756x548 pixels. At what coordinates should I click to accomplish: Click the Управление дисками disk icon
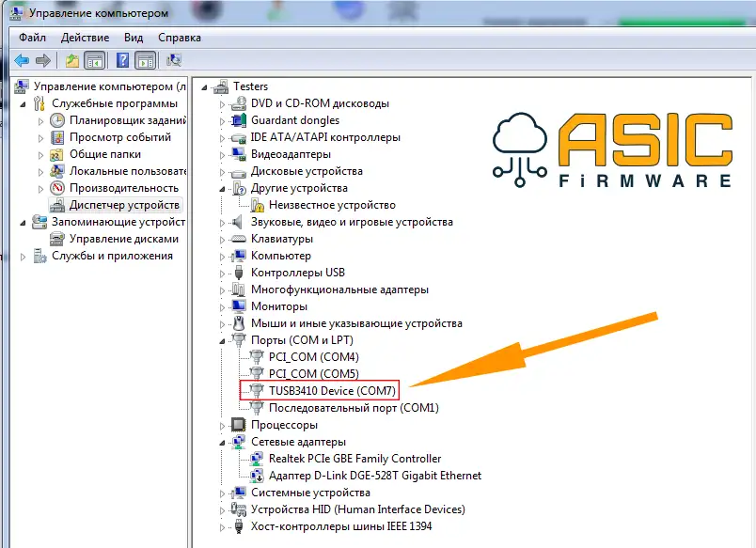pyautogui.click(x=57, y=239)
